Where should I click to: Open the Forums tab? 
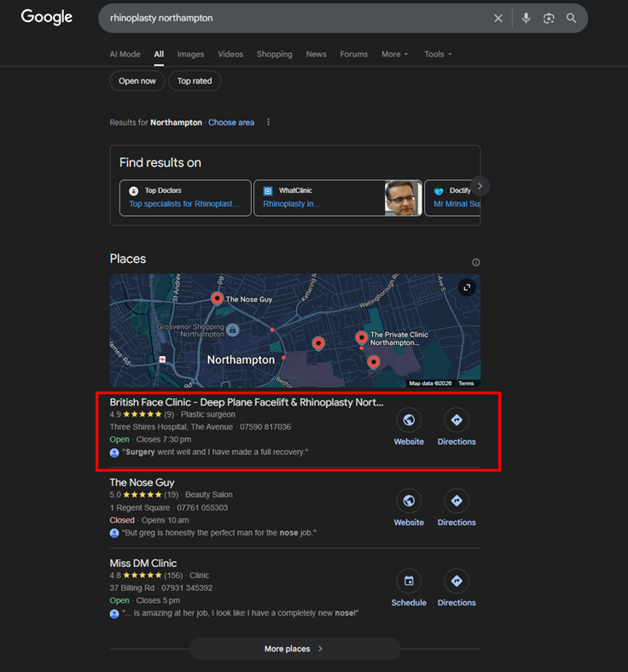[x=354, y=55]
